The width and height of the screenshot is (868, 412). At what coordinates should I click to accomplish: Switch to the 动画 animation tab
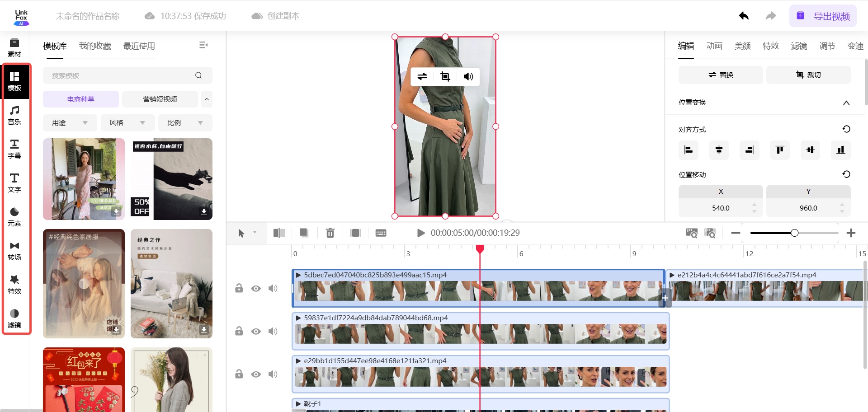coord(714,46)
